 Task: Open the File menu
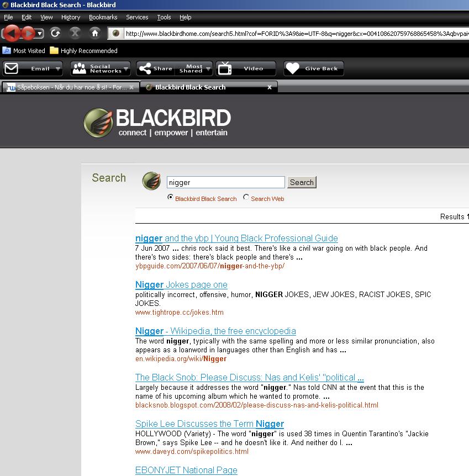point(8,17)
